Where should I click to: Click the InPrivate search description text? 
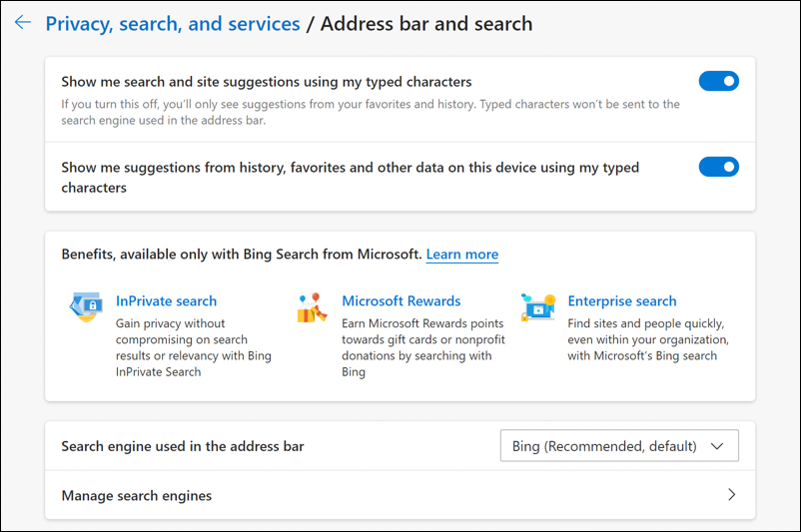[193, 347]
